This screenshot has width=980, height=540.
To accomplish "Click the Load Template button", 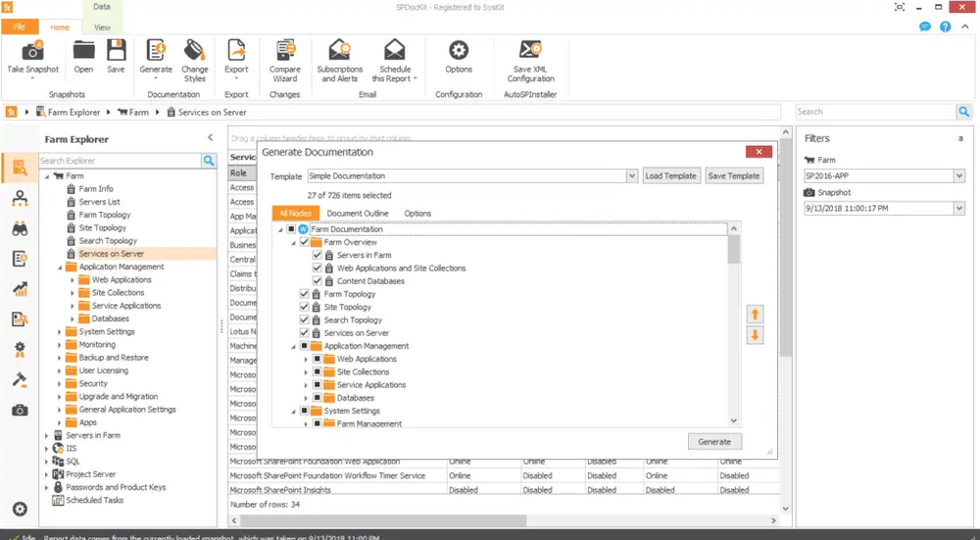I will (x=670, y=175).
